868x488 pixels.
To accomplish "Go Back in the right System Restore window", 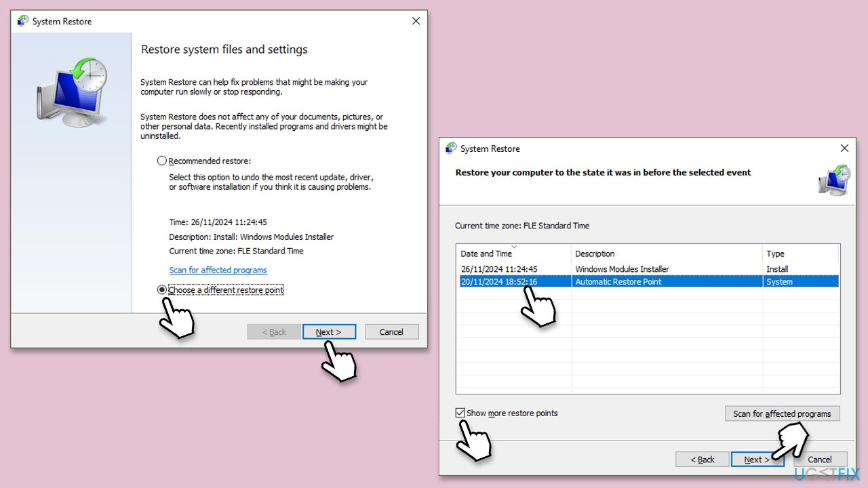I will pyautogui.click(x=703, y=459).
